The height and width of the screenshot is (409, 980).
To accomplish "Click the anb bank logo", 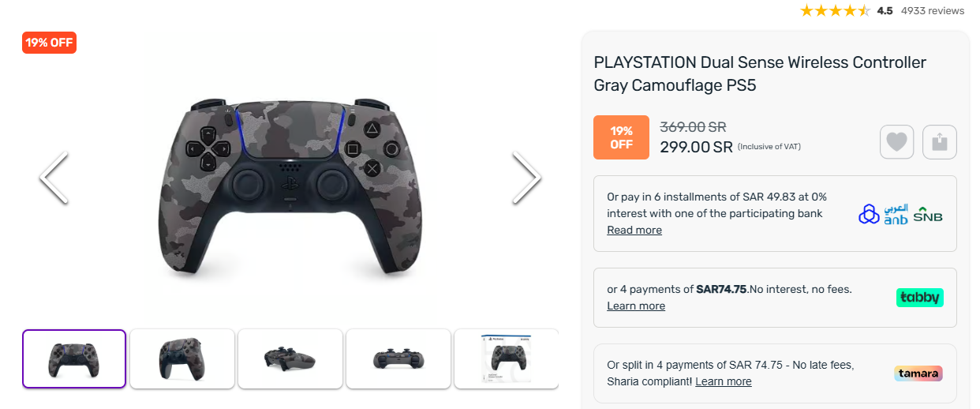I will click(x=895, y=214).
